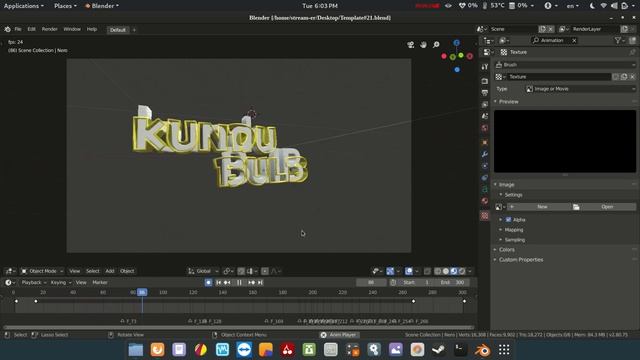The height and width of the screenshot is (360, 640).
Task: Switch to solid shading
Action: pyautogui.click(x=446, y=271)
